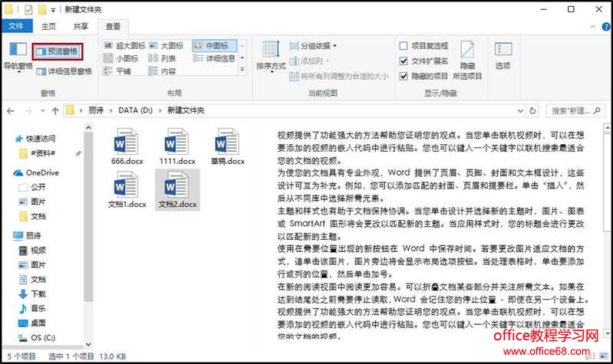Click 丽诗 in the address path
The width and height of the screenshot is (613, 364).
click(96, 110)
